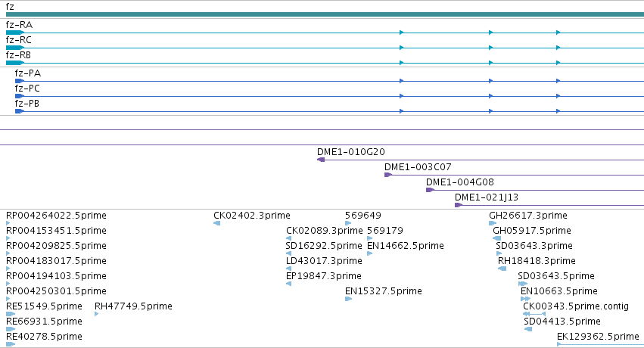Click the RH18418.3prime arrow glyph
644x348 pixels.
pos(502,269)
